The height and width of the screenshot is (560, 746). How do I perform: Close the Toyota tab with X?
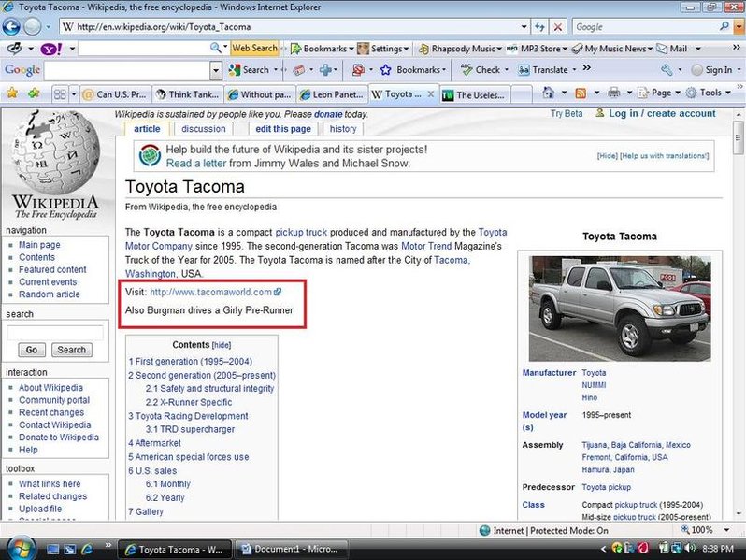(430, 94)
